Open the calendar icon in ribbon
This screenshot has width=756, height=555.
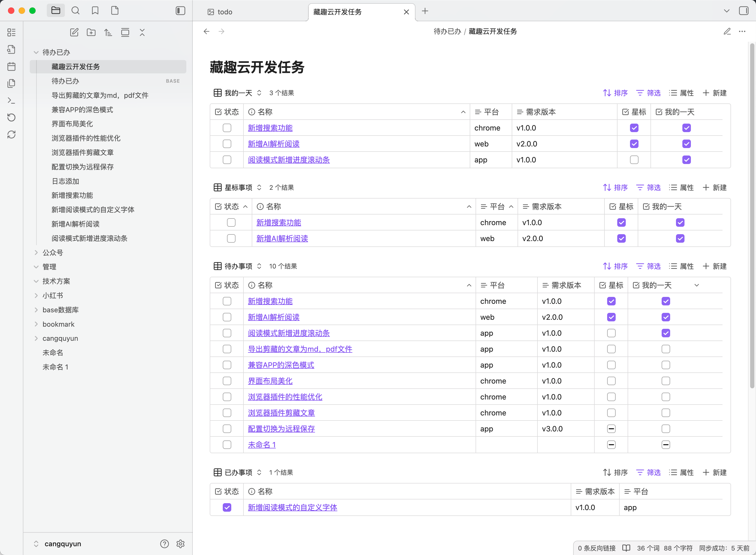click(11, 66)
